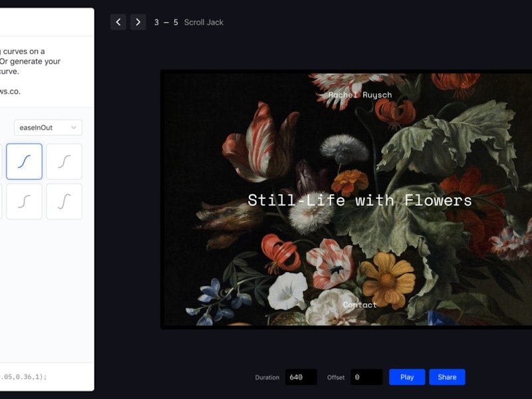The height and width of the screenshot is (399, 532).
Task: Select the partially visible top-left curve tile
Action: [x=1, y=162]
